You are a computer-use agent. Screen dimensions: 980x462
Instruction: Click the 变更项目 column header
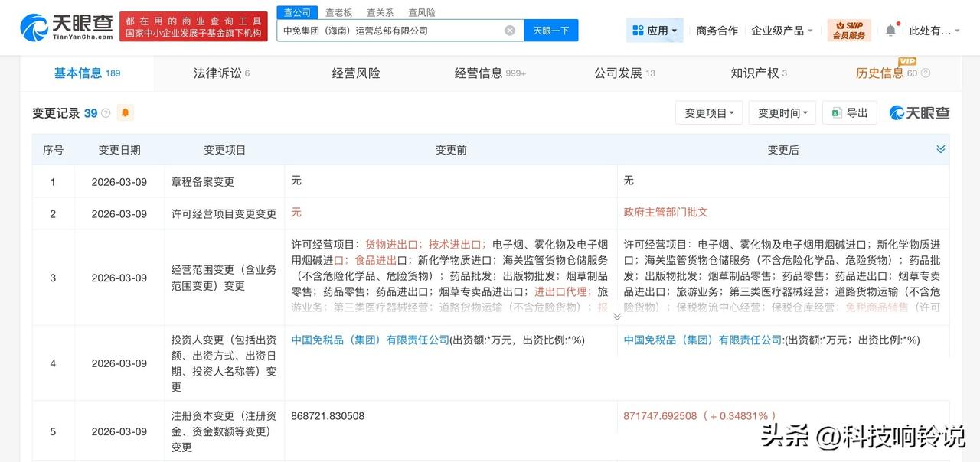tap(225, 150)
